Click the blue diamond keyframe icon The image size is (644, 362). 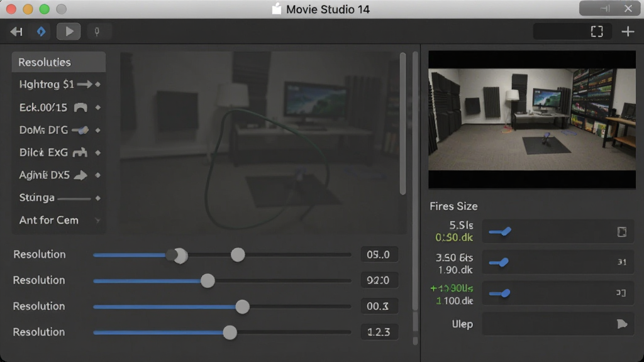pyautogui.click(x=41, y=31)
